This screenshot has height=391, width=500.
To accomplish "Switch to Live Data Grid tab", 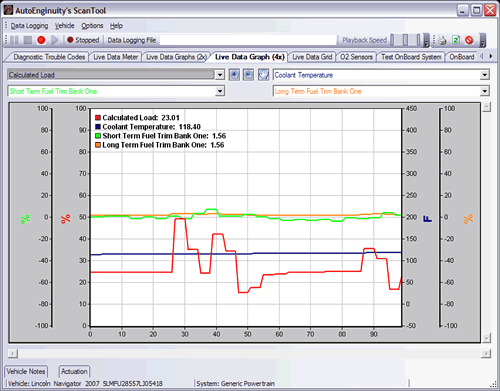I will pyautogui.click(x=312, y=57).
